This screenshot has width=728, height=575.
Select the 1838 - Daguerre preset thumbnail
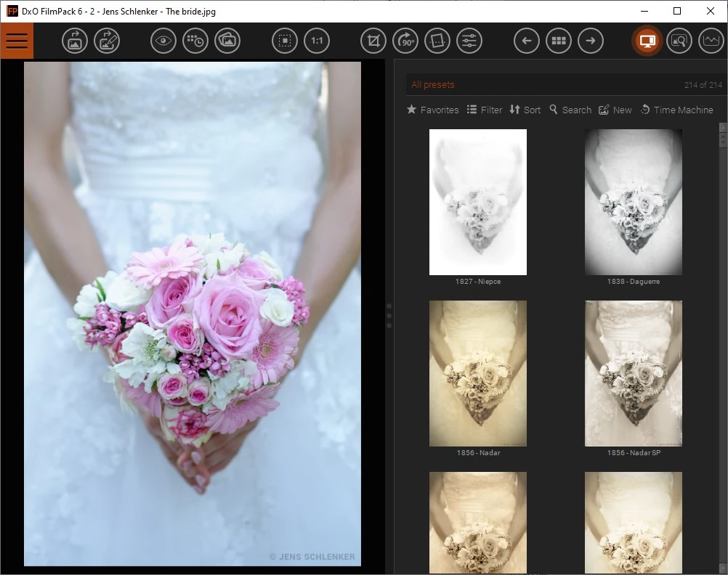pos(633,203)
